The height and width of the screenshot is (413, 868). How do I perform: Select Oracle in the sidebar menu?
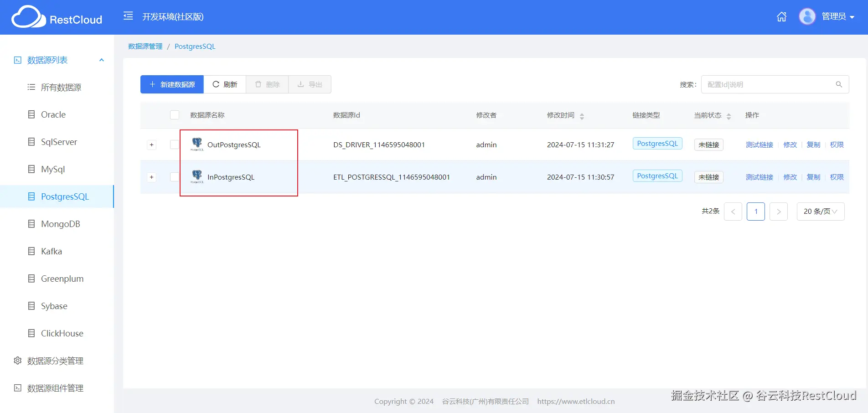click(x=57, y=114)
